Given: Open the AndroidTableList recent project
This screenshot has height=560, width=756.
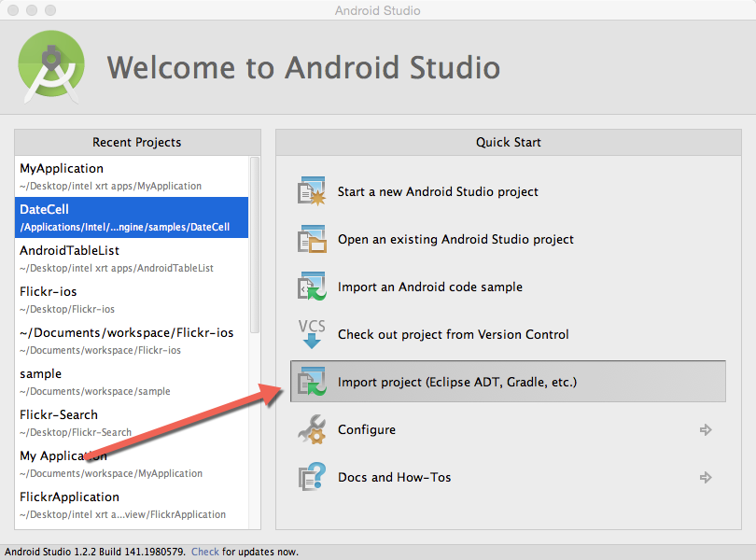Looking at the screenshot, I should click(x=132, y=259).
